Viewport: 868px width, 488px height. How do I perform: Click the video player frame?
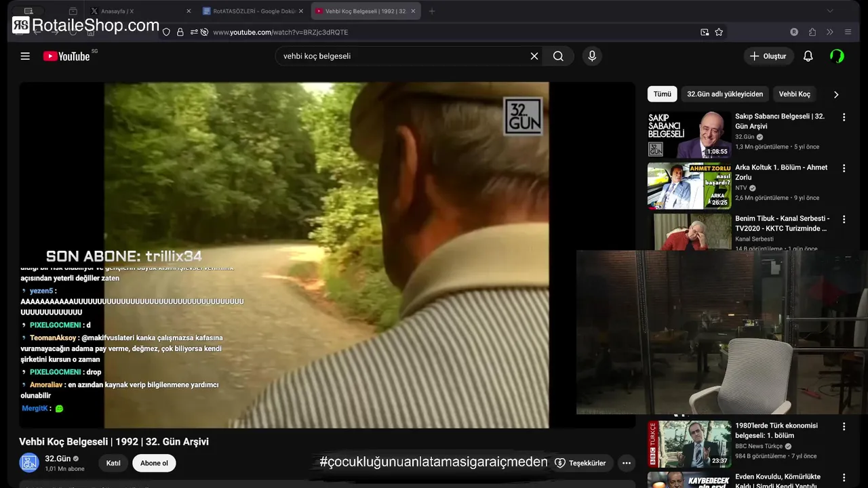pyautogui.click(x=326, y=255)
